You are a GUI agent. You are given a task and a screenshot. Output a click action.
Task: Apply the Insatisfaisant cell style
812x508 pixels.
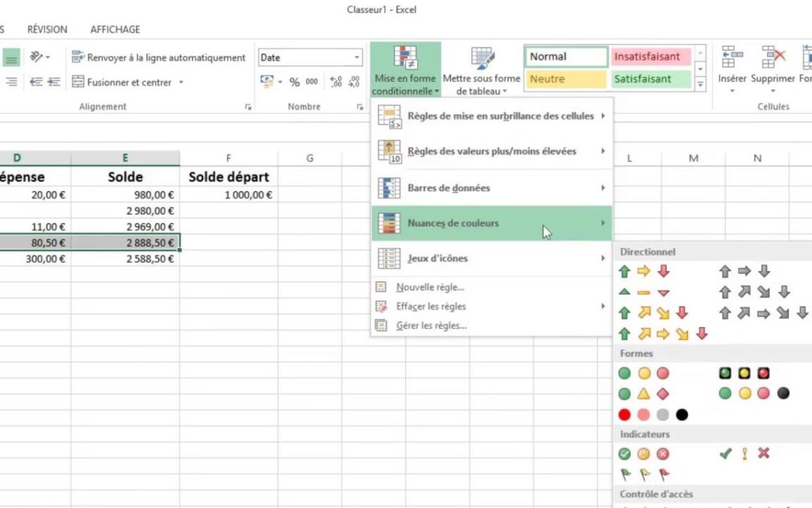(x=650, y=56)
